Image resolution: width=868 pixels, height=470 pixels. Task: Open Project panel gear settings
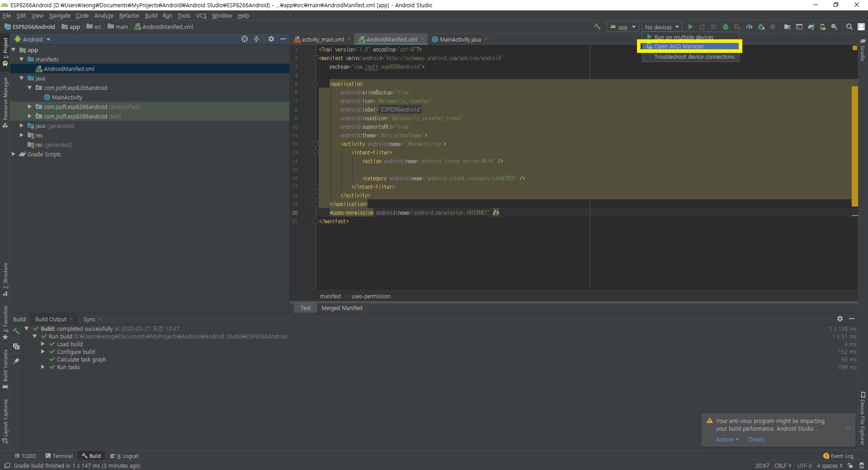coord(271,39)
